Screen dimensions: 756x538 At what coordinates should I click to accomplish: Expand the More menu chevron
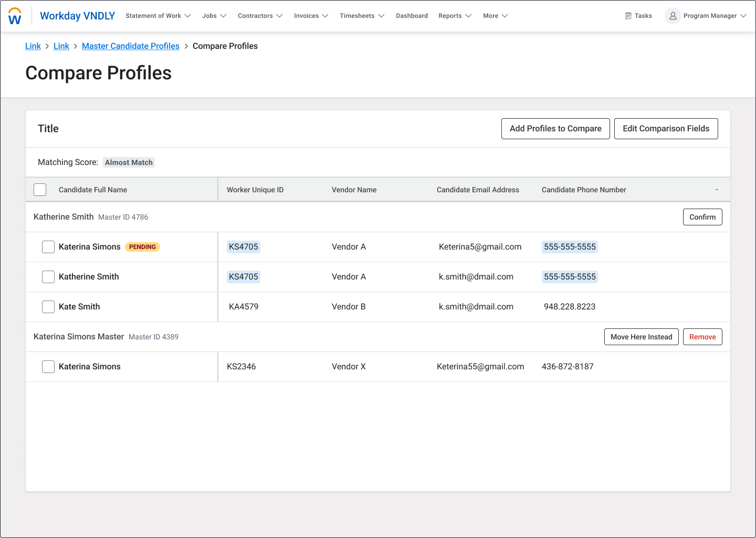pos(505,16)
